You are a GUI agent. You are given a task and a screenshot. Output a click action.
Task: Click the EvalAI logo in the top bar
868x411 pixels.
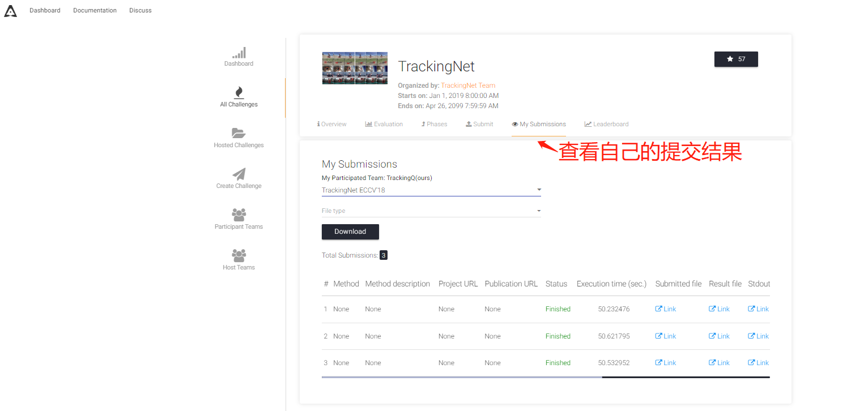coord(10,10)
